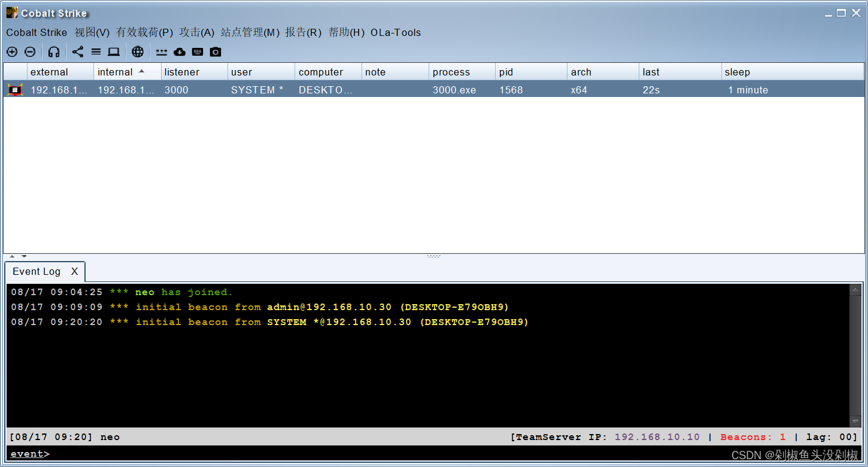Screen dimensions: 868x467
Task: Select the DESKTO... computer cell
Action: 328,90
